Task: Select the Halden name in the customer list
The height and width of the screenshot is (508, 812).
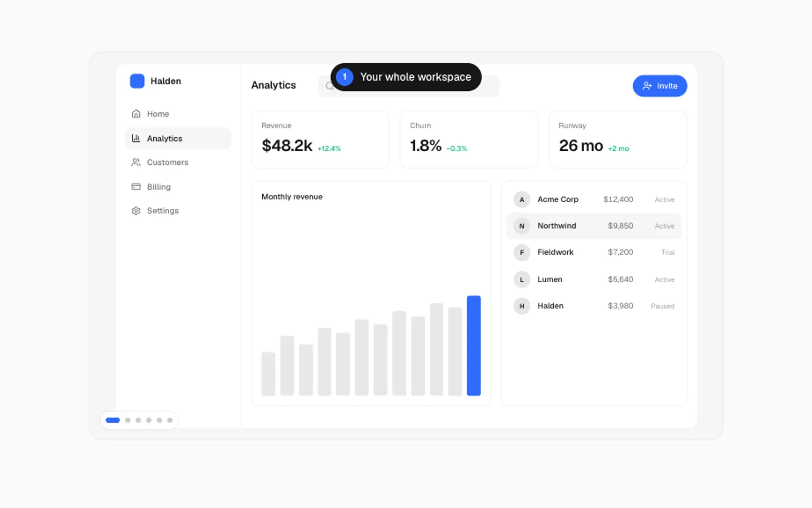Action: coord(550,306)
